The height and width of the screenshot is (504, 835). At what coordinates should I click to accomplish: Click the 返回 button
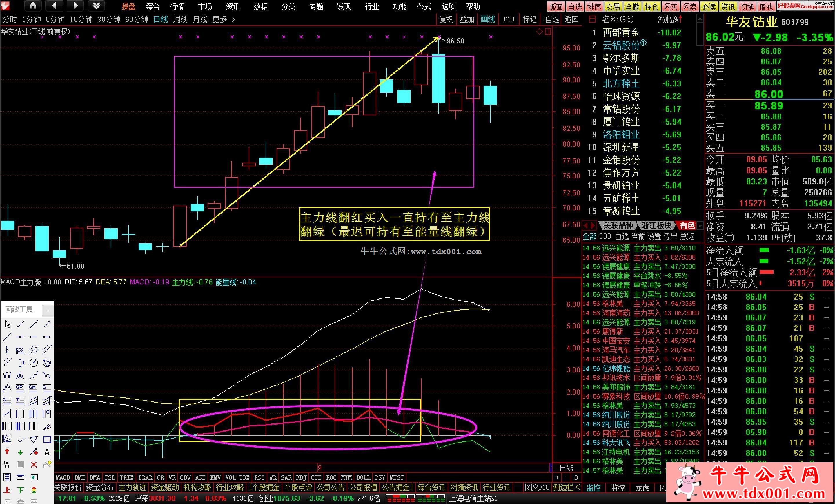pyautogui.click(x=571, y=19)
